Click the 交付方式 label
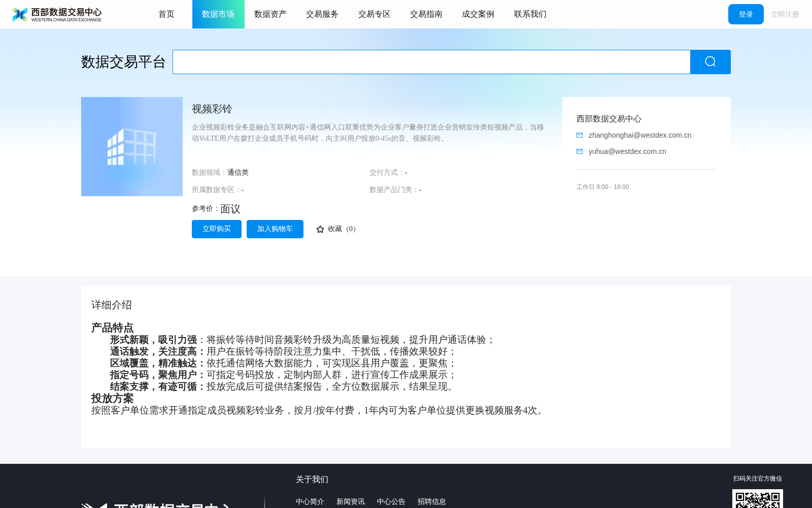812x508 pixels. (x=387, y=173)
